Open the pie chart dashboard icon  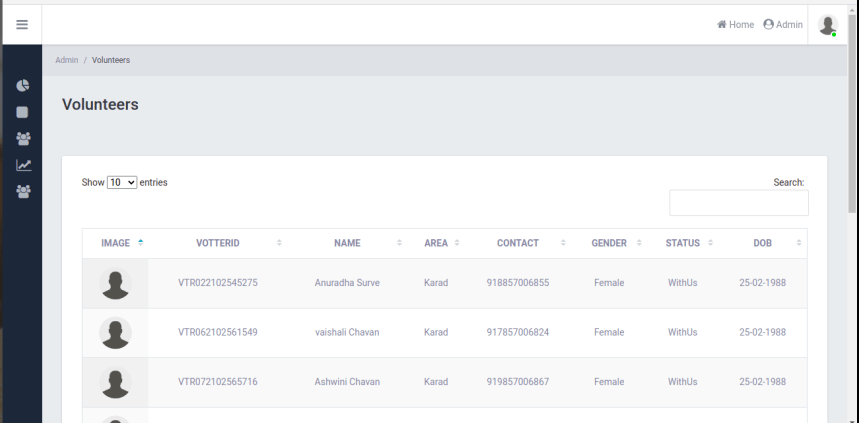coord(22,86)
